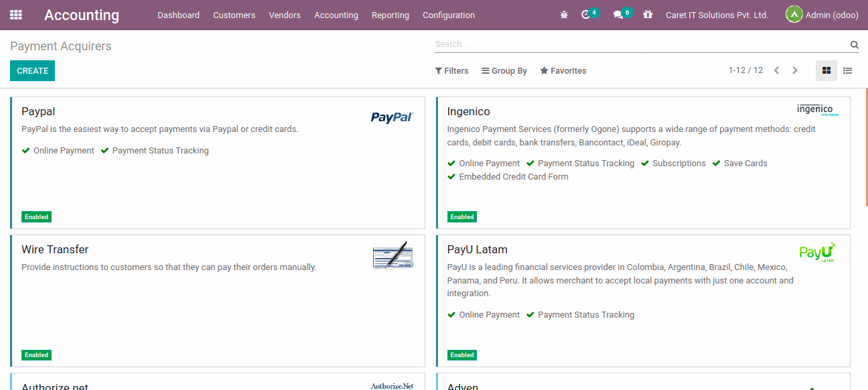Open the Filters dropdown

[x=451, y=70]
